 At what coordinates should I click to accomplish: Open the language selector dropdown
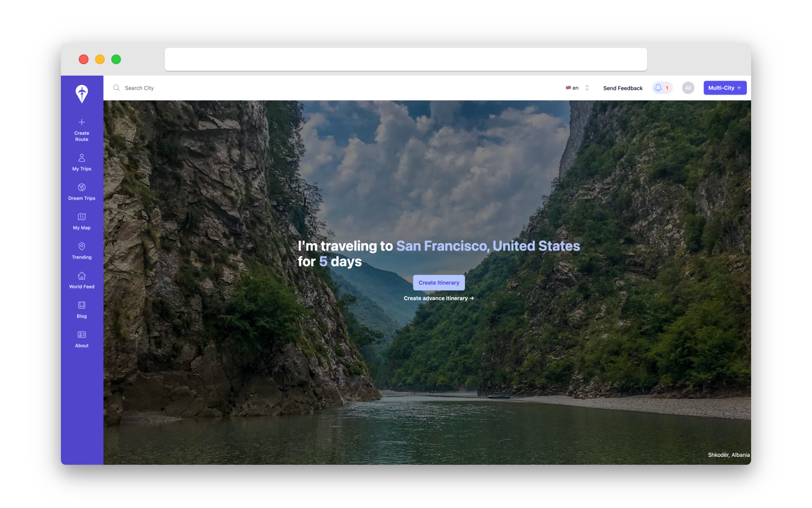(x=577, y=88)
